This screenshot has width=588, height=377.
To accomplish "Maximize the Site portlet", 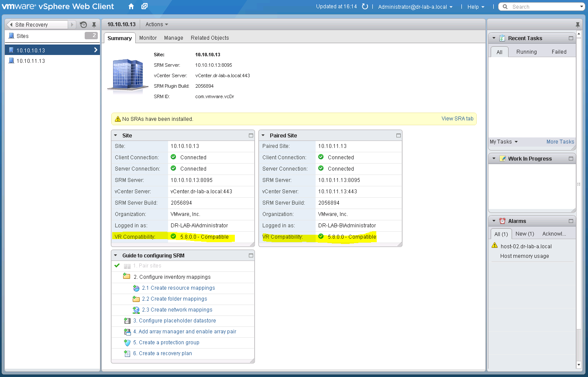I will tap(251, 136).
